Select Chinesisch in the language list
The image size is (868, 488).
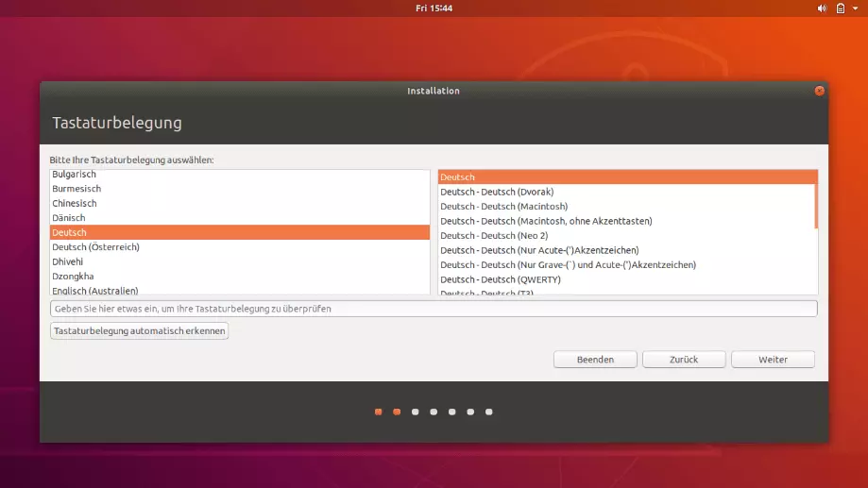pos(240,203)
